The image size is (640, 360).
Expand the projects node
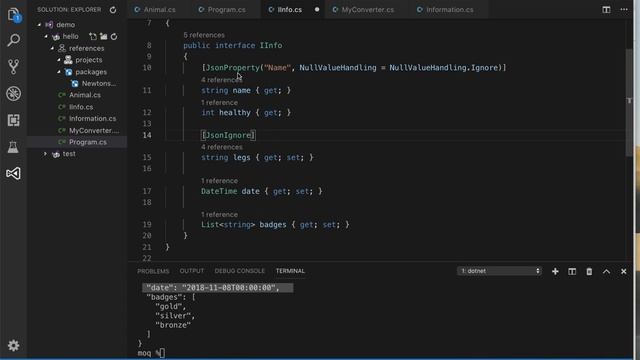[59, 60]
